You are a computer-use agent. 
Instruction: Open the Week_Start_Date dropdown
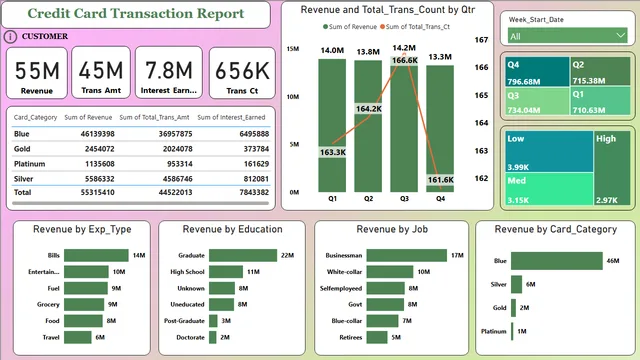(567, 36)
